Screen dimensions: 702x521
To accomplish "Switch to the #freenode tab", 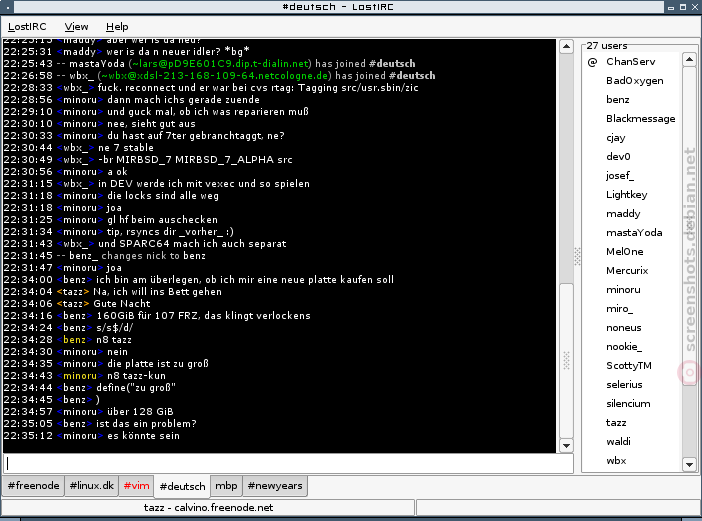I will (x=34, y=486).
